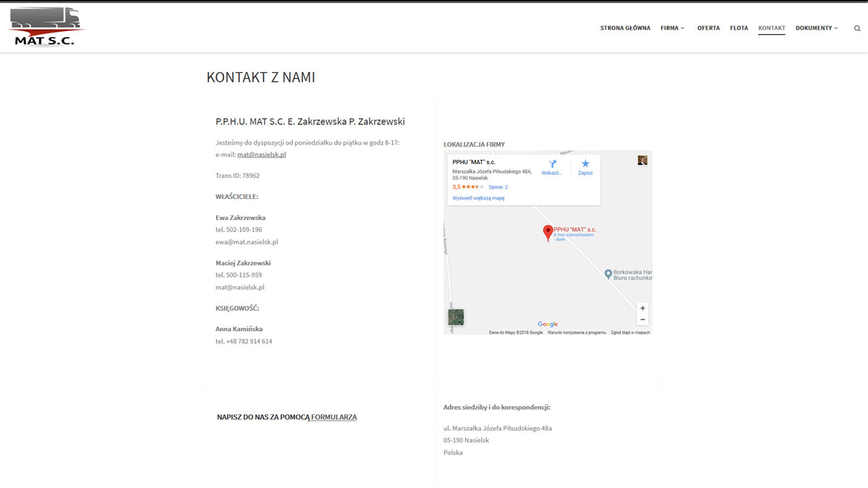Click 'Wyświetl większą mapę' link
Viewport: 868px width, 488px height.
click(478, 197)
